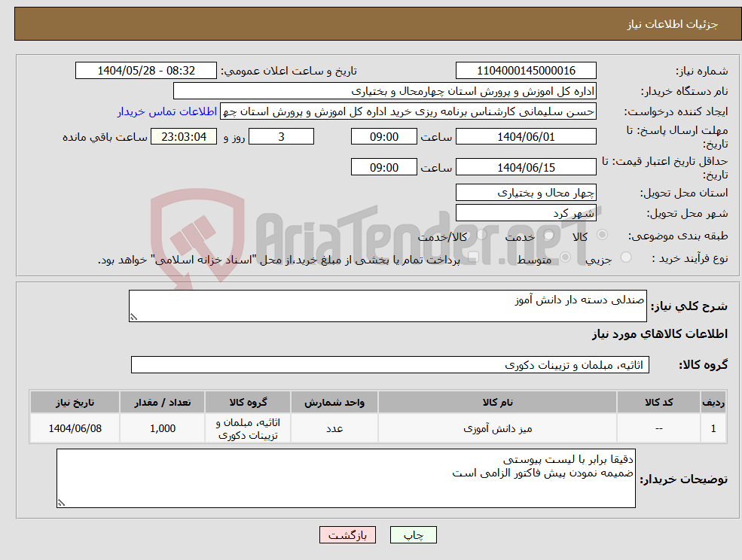This screenshot has height=560, width=742.
Task: Click the row number cell 1
Action: point(713,428)
